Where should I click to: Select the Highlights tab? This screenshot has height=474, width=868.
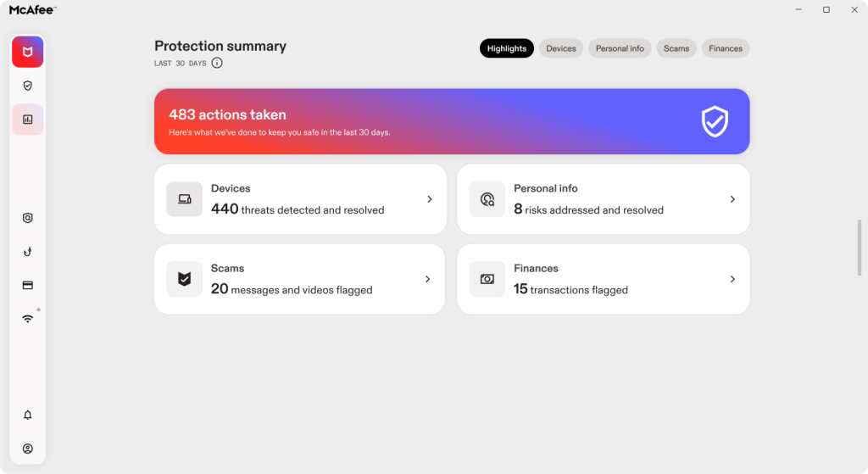click(507, 48)
